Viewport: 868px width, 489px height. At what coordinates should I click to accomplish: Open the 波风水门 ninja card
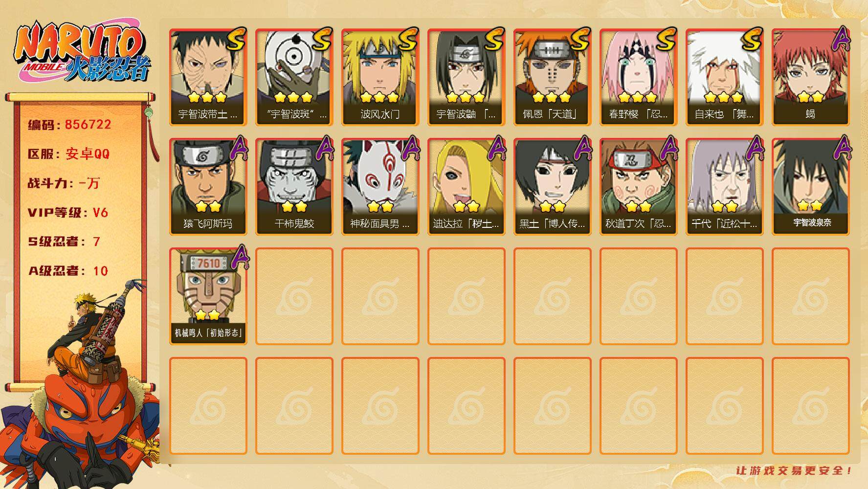[380, 77]
